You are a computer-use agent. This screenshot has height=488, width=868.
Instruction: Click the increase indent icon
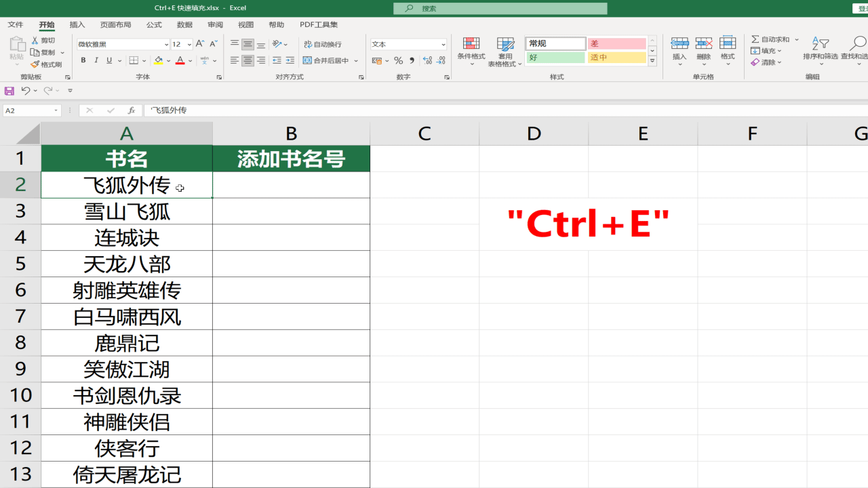pos(290,60)
